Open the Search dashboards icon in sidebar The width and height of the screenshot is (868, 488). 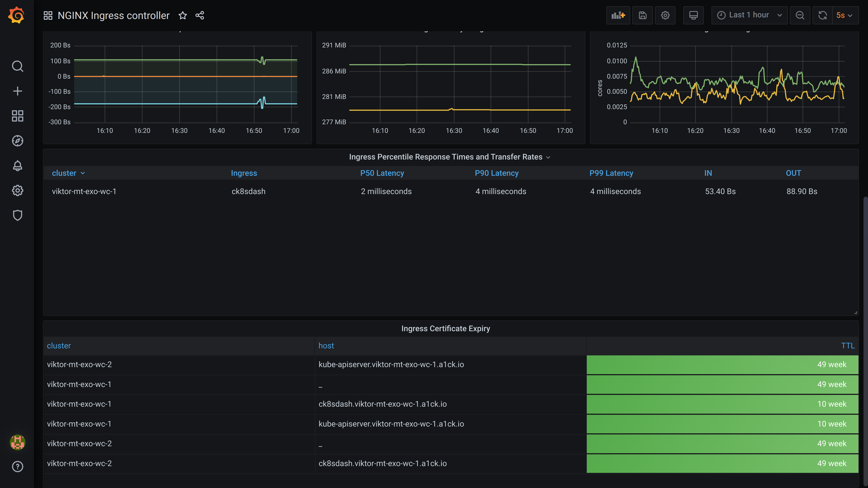(18, 66)
